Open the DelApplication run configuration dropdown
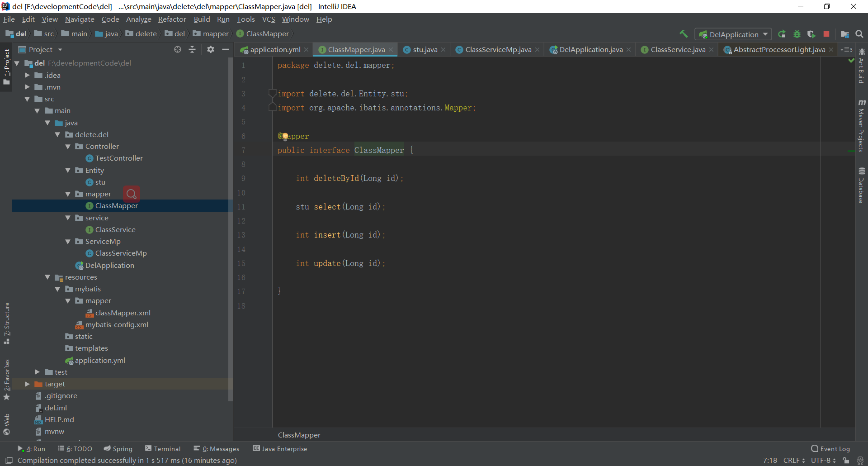The height and width of the screenshot is (466, 868). 733,34
